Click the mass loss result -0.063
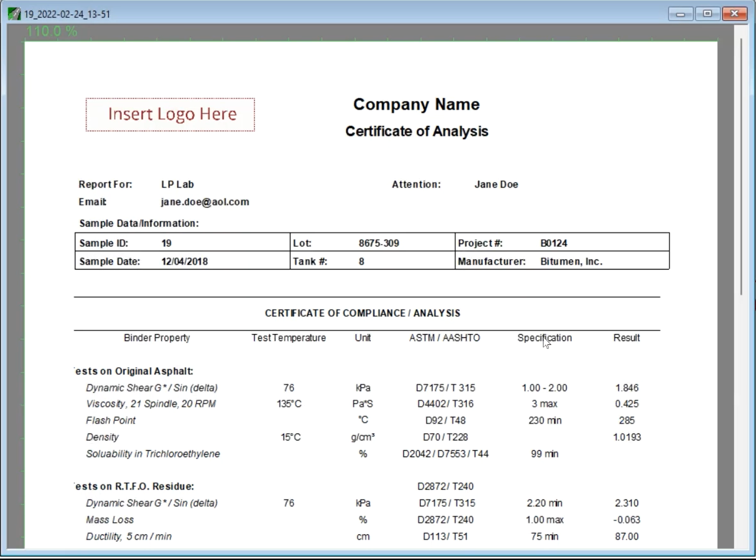756x560 pixels. pos(627,520)
